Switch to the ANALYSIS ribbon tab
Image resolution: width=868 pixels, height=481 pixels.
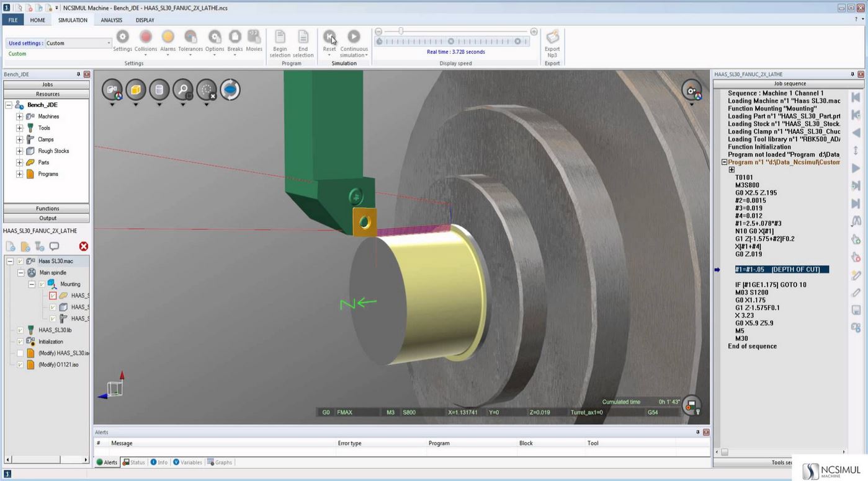[112, 20]
